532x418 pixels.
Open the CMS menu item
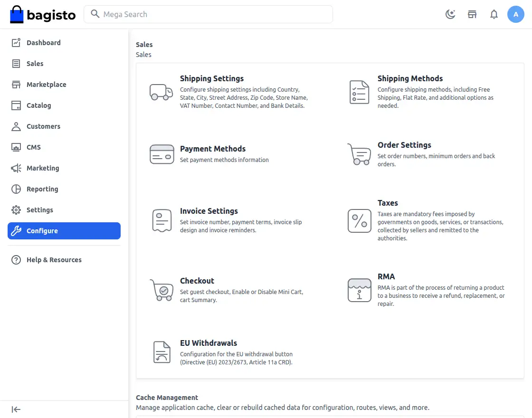(64, 147)
